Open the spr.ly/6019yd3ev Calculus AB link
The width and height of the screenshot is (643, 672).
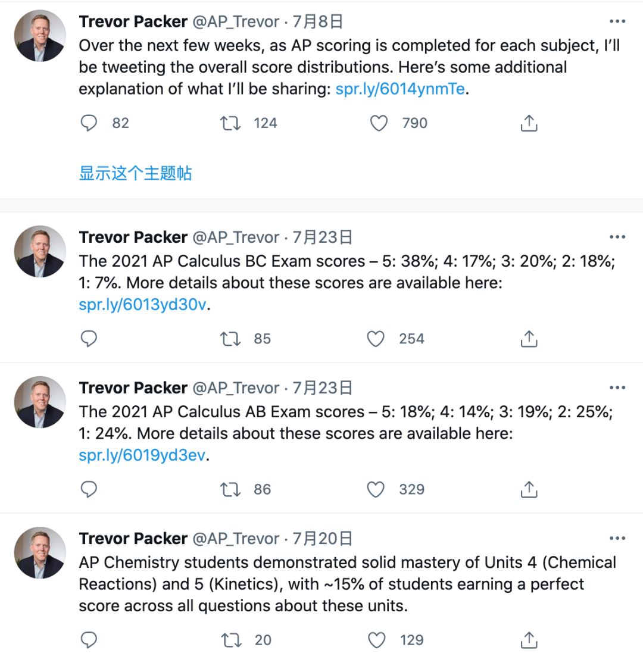pyautogui.click(x=143, y=455)
